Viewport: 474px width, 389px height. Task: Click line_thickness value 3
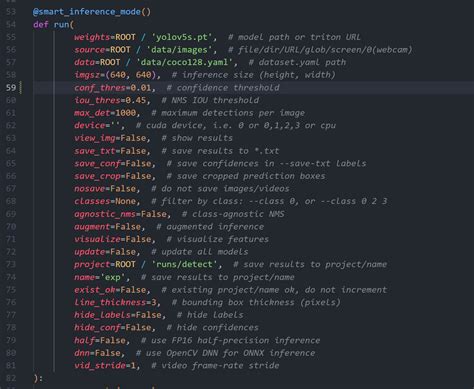pos(154,302)
